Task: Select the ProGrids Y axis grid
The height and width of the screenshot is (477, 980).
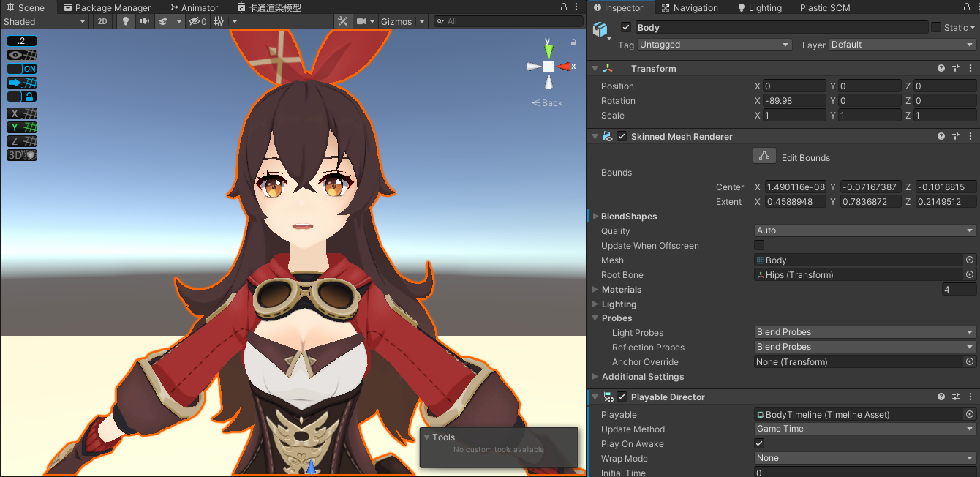Action: pos(22,127)
